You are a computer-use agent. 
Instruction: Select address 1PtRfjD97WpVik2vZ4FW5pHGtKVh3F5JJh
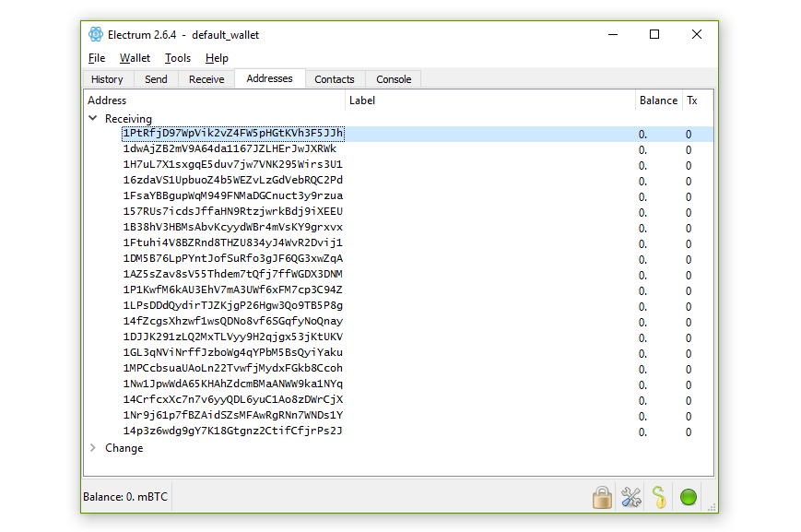(233, 134)
